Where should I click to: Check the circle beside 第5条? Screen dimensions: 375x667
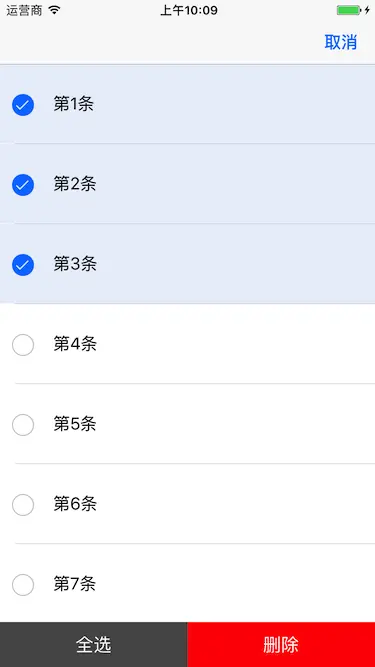(x=23, y=425)
